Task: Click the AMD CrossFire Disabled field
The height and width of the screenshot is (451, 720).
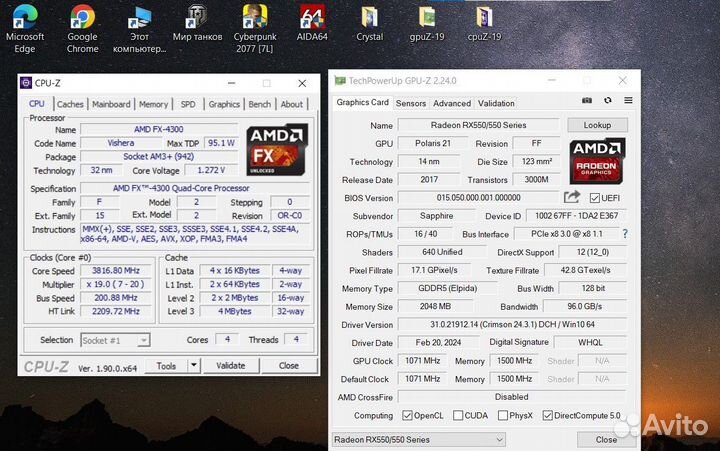Action: [x=512, y=397]
